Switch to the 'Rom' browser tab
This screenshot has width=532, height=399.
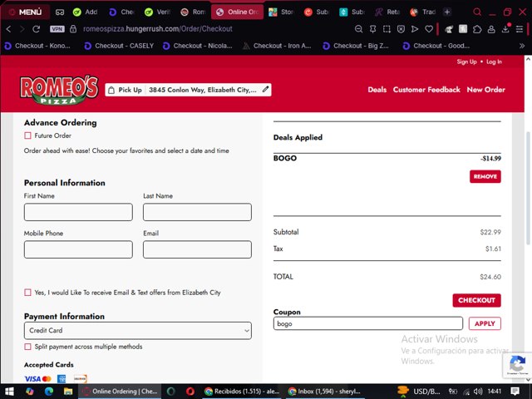click(x=193, y=12)
